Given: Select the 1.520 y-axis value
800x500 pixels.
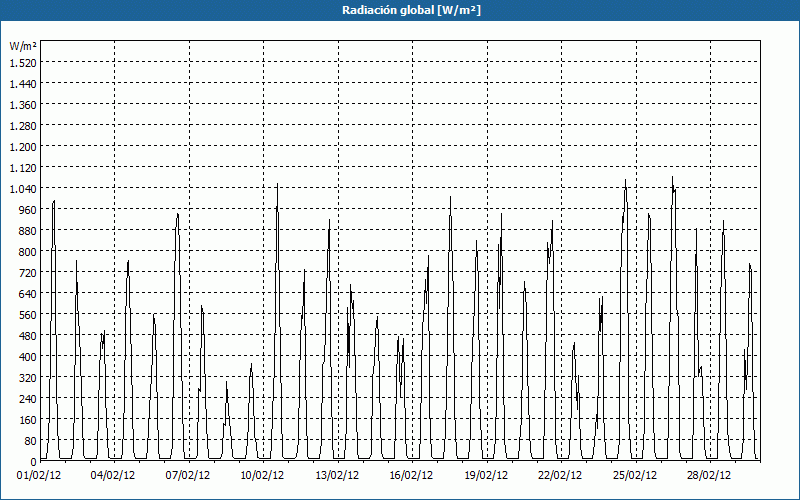Looking at the screenshot, I should [x=23, y=62].
